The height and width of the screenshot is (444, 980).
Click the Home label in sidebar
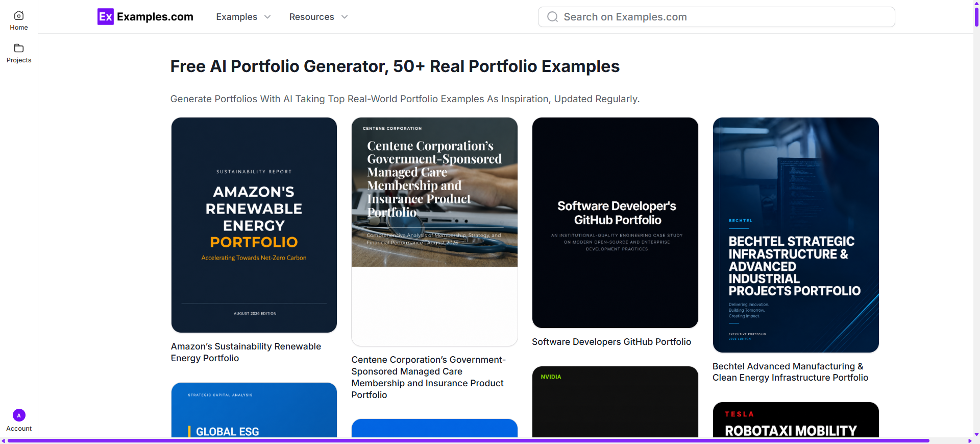[19, 28]
